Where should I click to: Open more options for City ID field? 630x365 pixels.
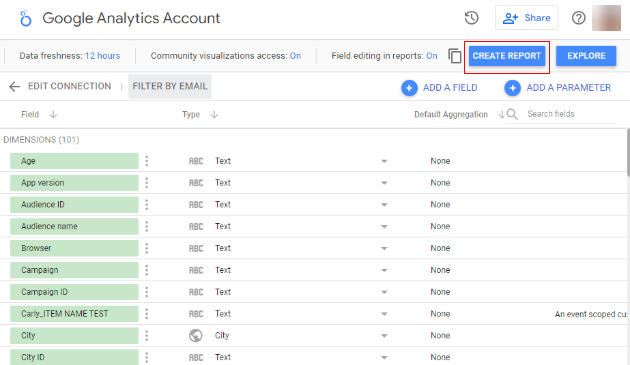pos(147,357)
